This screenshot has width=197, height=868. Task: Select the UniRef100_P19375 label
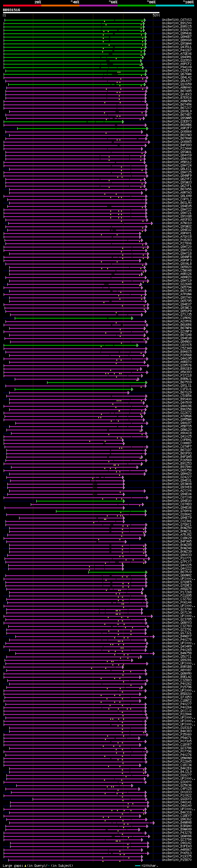(x=177, y=856)
